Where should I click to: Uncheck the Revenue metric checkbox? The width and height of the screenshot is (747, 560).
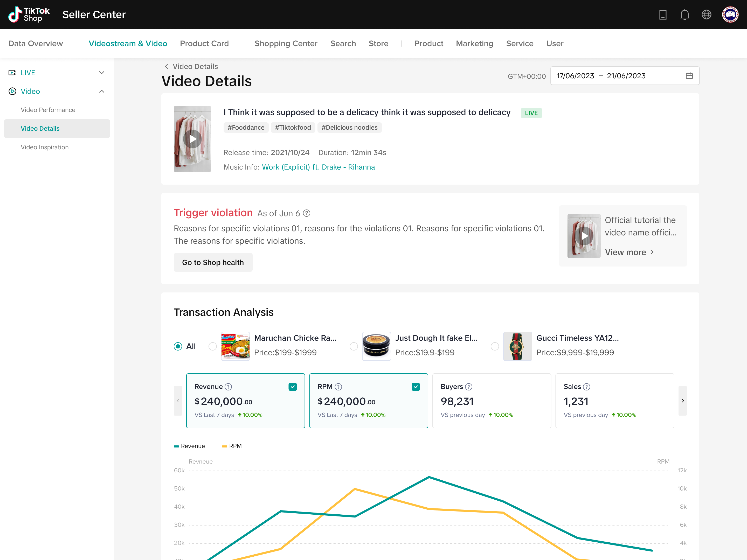(x=293, y=387)
